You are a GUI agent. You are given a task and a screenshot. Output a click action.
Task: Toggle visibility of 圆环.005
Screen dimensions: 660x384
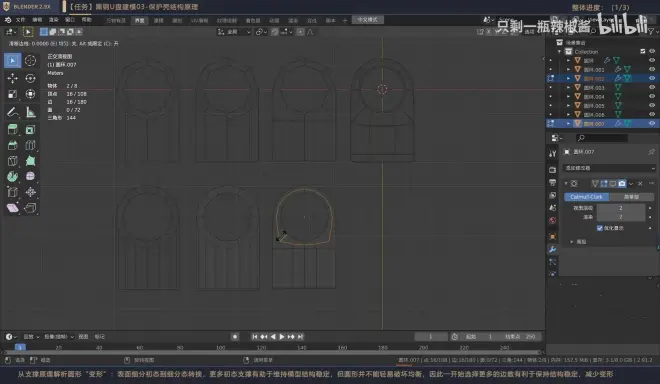pyautogui.click(x=652, y=106)
